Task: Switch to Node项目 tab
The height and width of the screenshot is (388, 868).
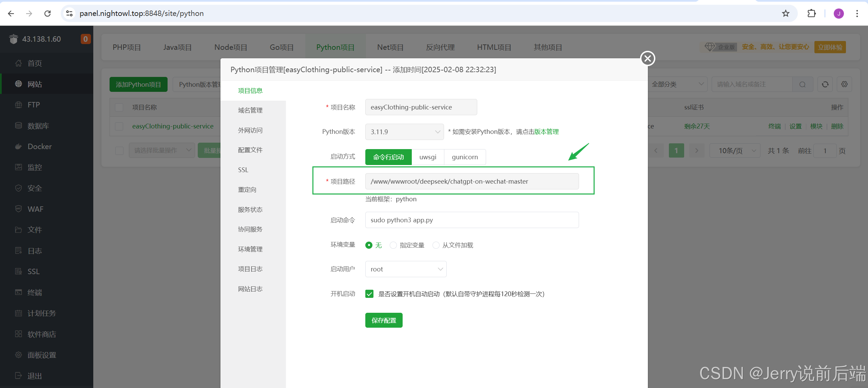Action: pyautogui.click(x=231, y=47)
